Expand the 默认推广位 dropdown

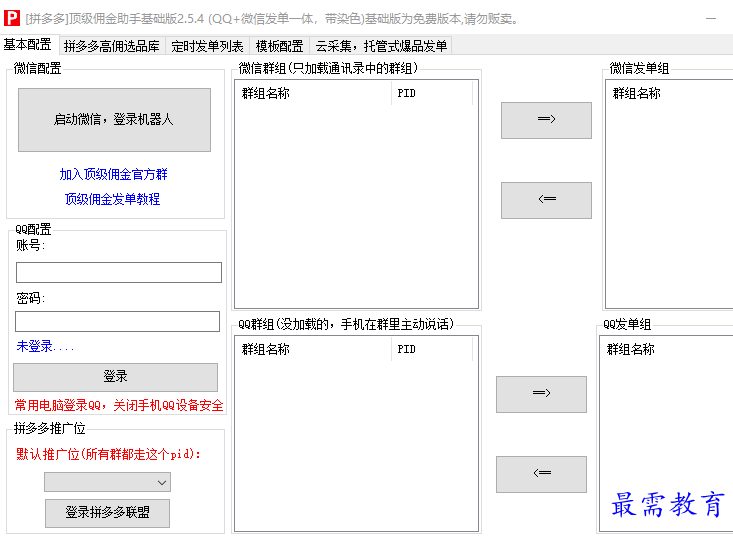108,482
